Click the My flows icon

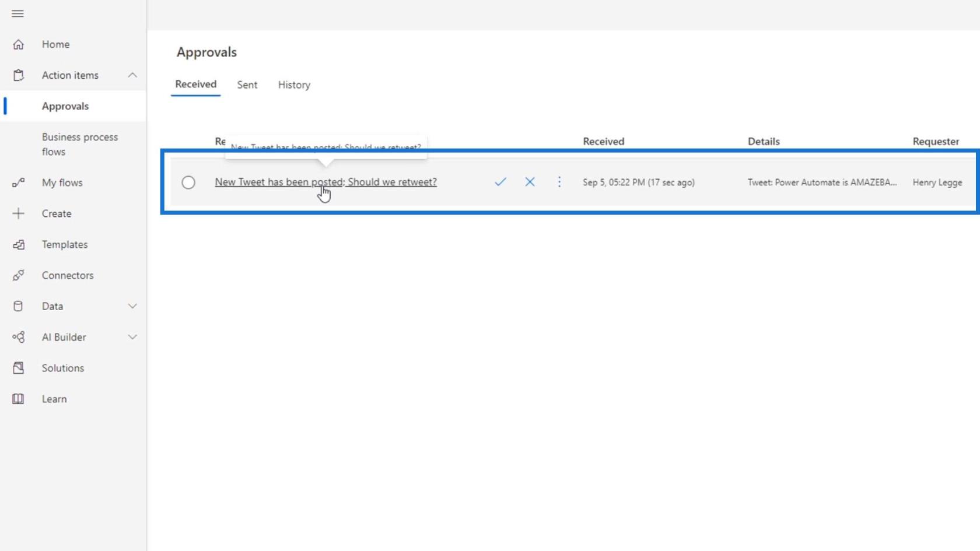point(18,183)
